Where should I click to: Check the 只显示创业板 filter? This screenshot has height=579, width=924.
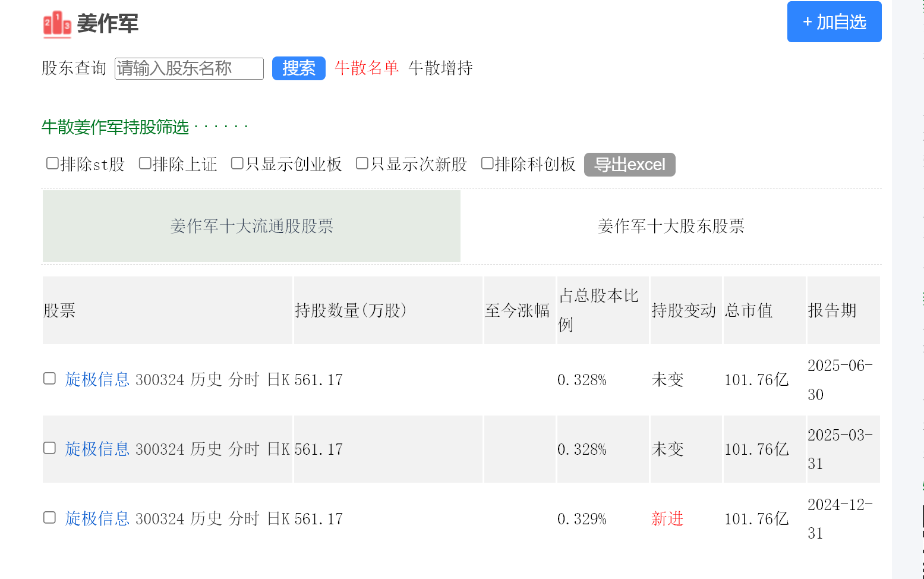pyautogui.click(x=237, y=163)
